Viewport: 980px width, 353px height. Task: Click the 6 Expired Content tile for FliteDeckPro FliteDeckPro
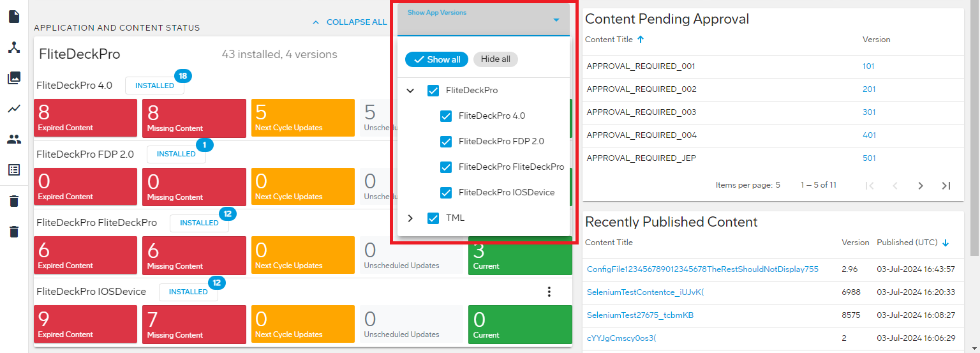(85, 255)
